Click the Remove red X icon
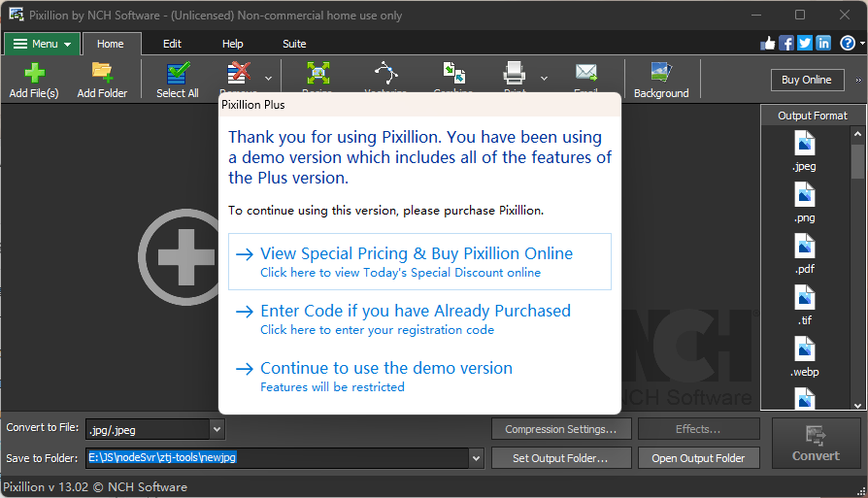Screen dimensions: 868x498 (x=239, y=73)
